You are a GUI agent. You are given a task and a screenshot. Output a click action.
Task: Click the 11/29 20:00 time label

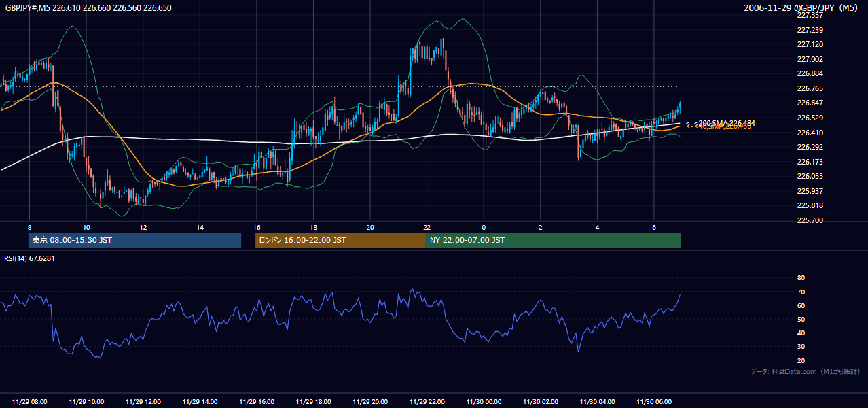(370, 402)
